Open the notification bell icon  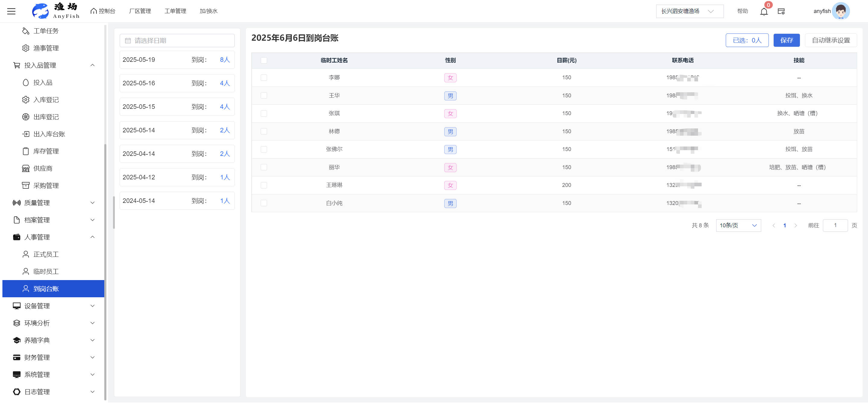click(763, 11)
